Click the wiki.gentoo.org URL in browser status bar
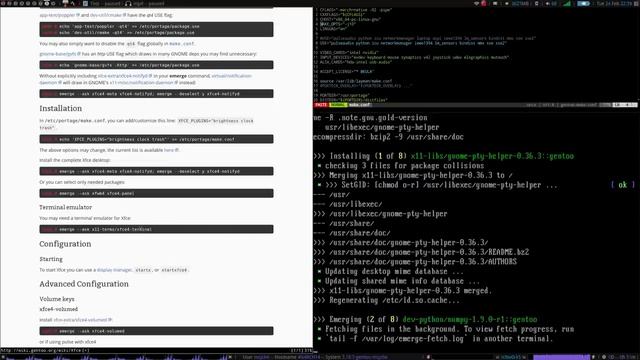Image resolution: width=640 pixels, height=360 pixels. point(45,350)
